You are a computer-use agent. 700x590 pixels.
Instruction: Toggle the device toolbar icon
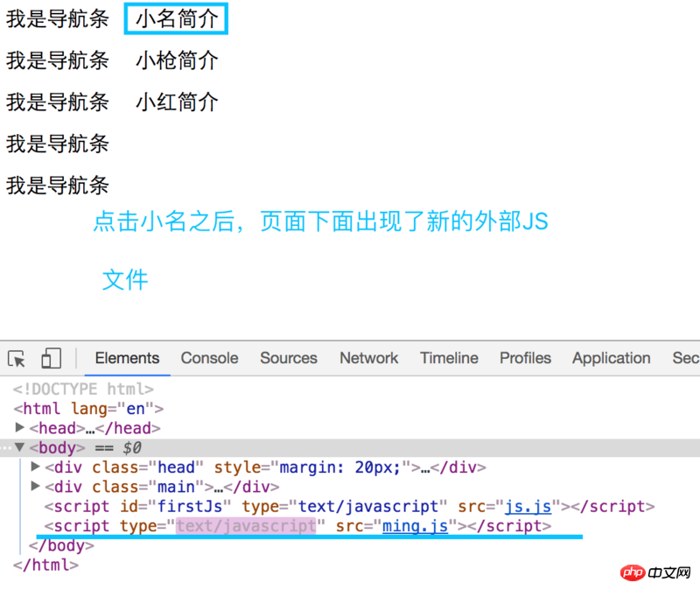coord(51,358)
